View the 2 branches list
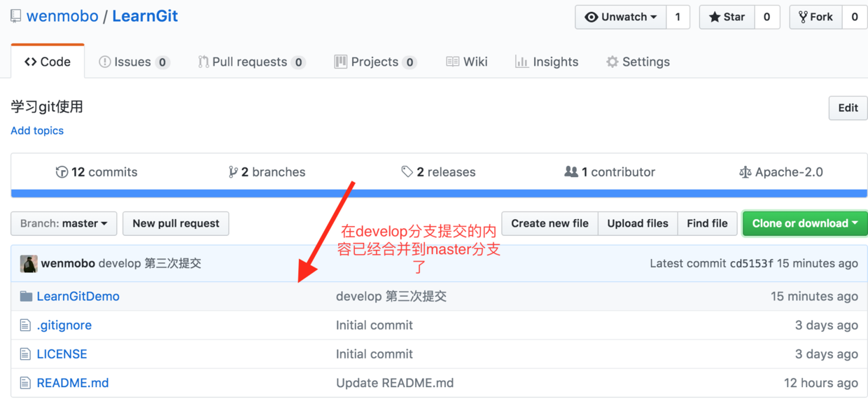 tap(267, 172)
